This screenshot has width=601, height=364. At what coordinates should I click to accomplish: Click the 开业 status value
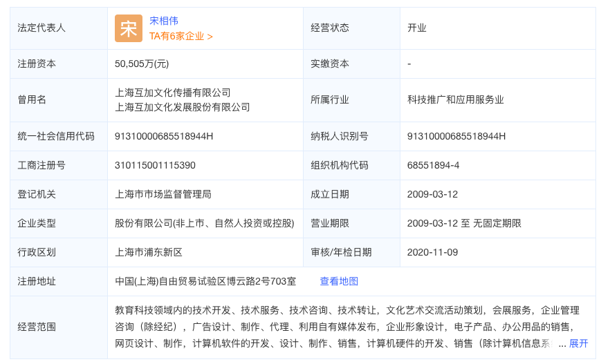(416, 28)
